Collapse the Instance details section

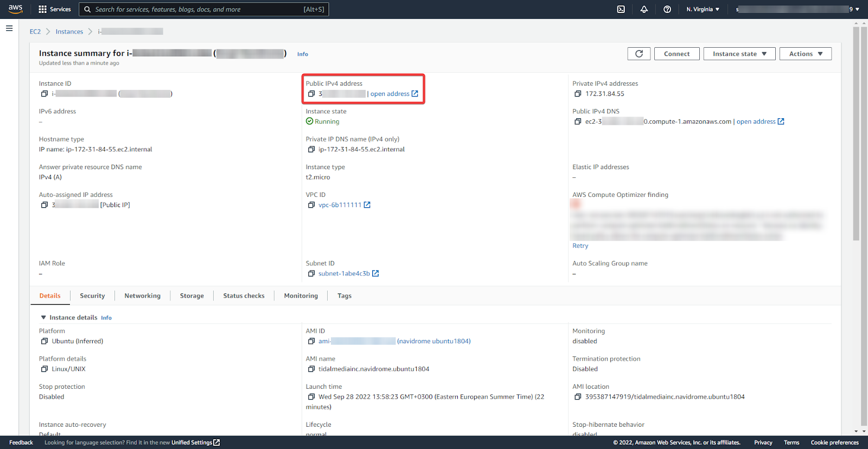click(x=43, y=318)
